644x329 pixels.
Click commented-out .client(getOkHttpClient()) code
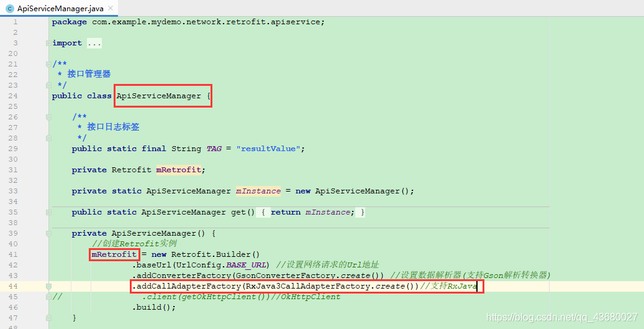point(206,297)
